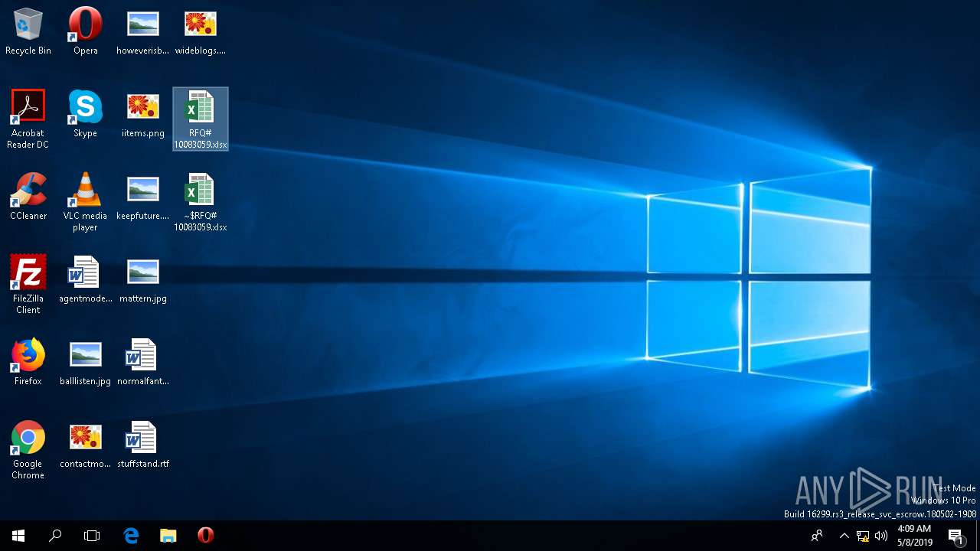Open the Action Center notifications

(x=955, y=536)
